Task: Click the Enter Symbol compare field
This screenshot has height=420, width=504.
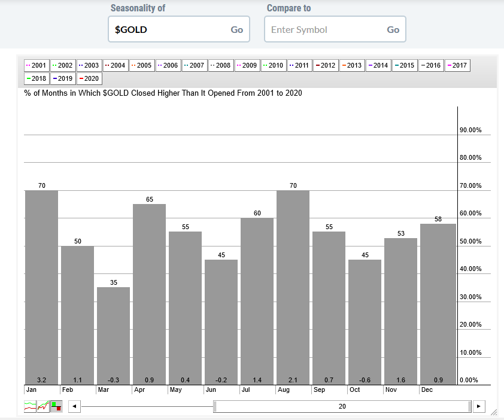Action: click(x=335, y=29)
